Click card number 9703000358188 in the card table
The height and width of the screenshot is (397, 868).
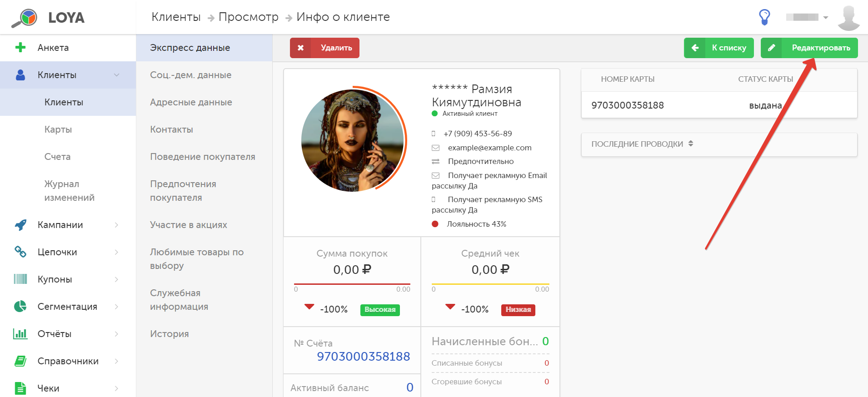pyautogui.click(x=628, y=105)
